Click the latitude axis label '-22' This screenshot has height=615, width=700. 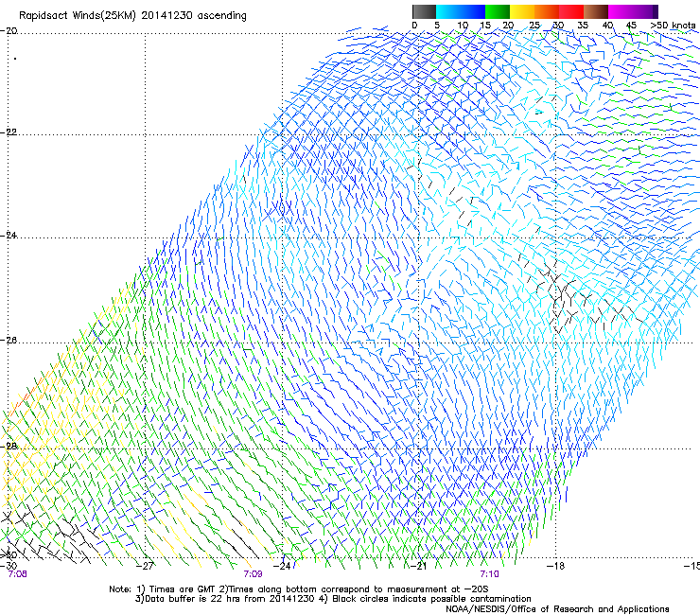9,132
